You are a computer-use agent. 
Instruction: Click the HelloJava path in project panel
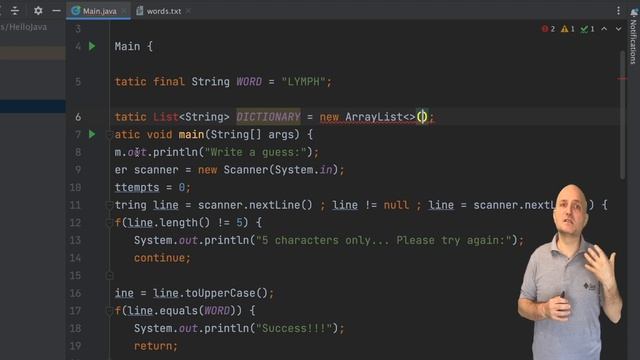point(24,27)
